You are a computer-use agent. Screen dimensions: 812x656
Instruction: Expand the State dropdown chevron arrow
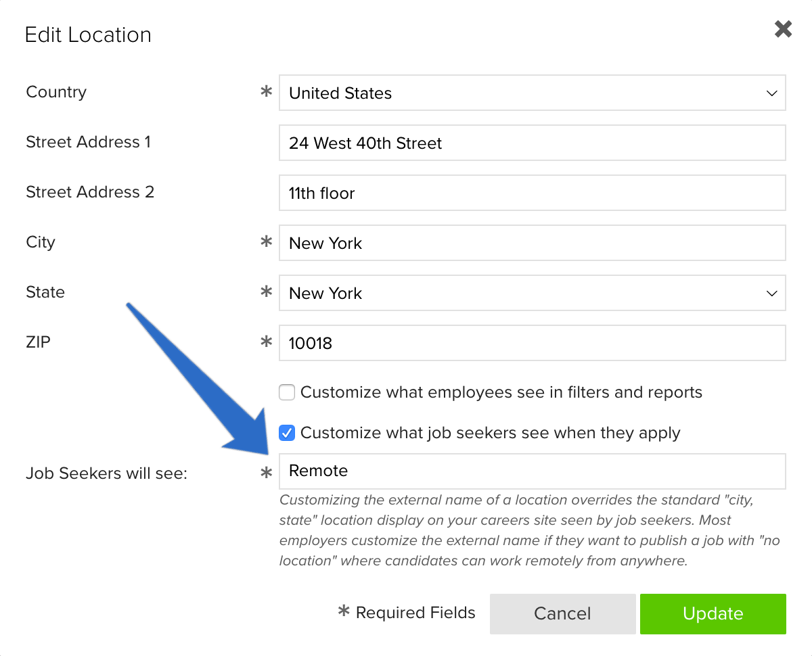(x=771, y=294)
